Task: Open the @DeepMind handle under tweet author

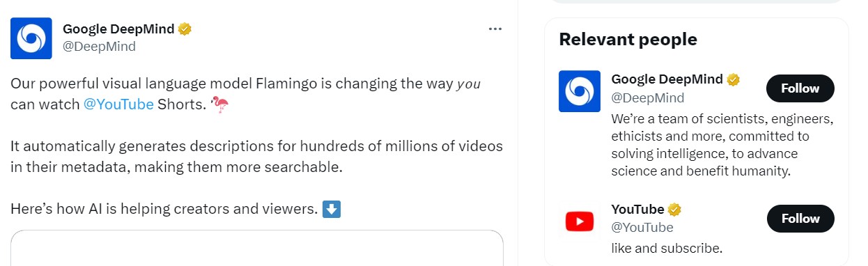Action: tap(99, 47)
